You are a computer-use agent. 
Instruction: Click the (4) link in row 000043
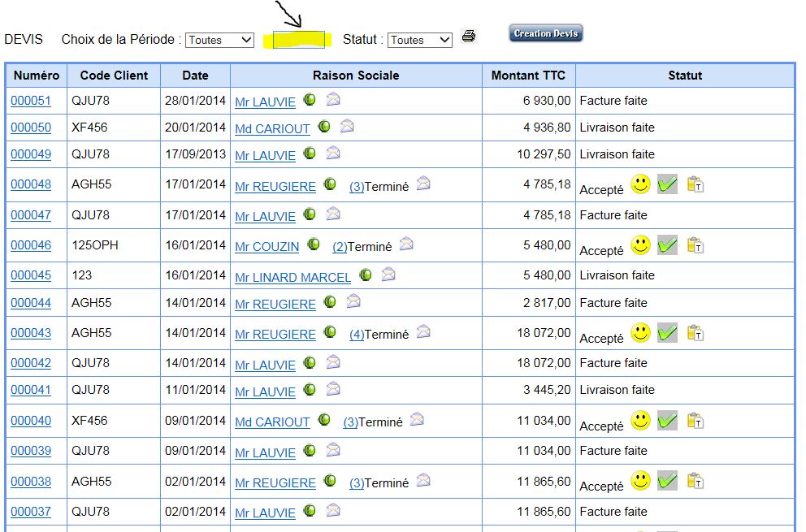coord(357,335)
